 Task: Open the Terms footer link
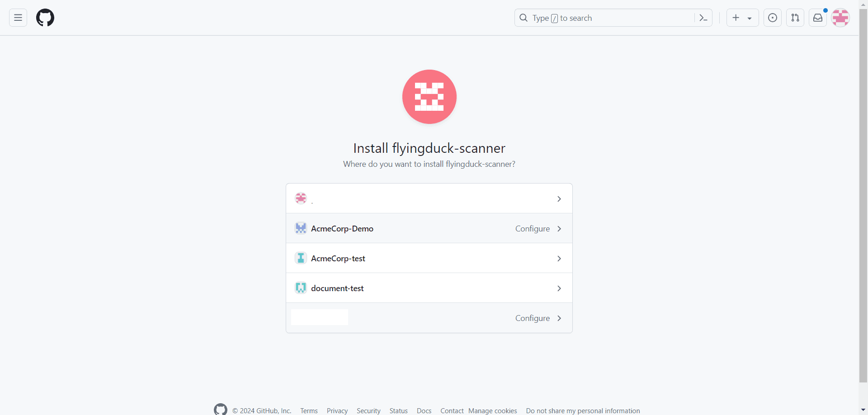coord(309,410)
